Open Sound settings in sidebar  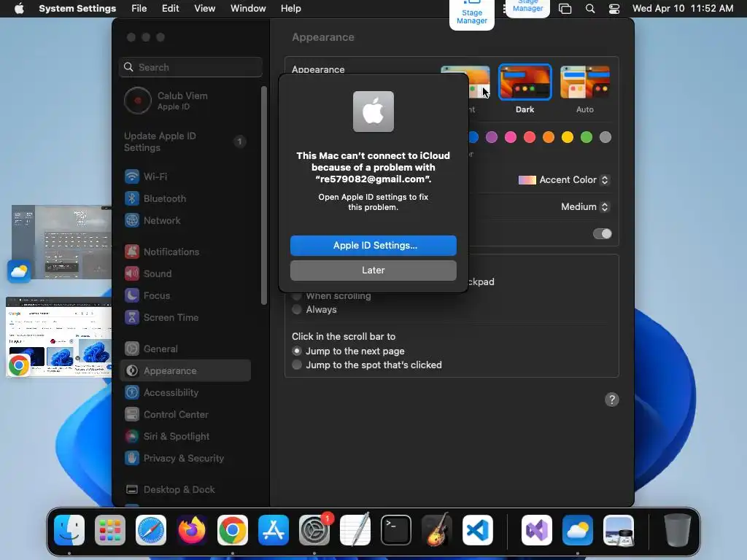(x=186, y=274)
